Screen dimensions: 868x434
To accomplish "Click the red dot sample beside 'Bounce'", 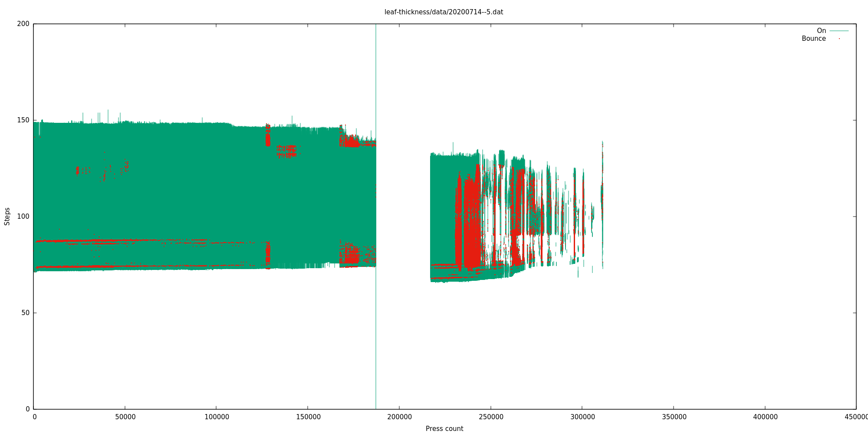I will (x=839, y=39).
